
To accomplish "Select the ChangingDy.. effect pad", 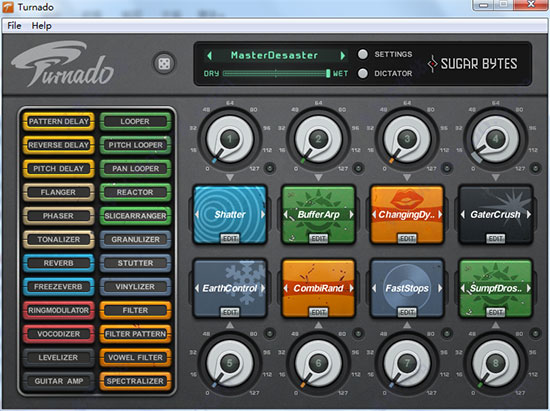I will pos(407,215).
